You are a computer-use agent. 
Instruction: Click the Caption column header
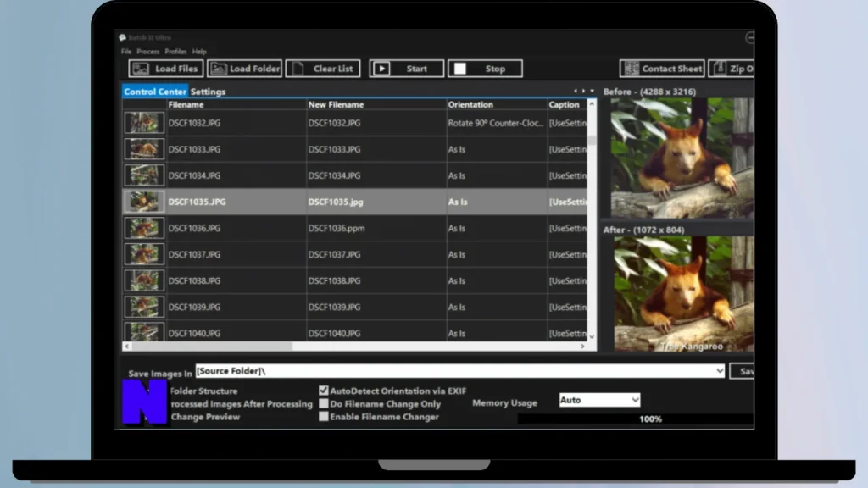(567, 104)
